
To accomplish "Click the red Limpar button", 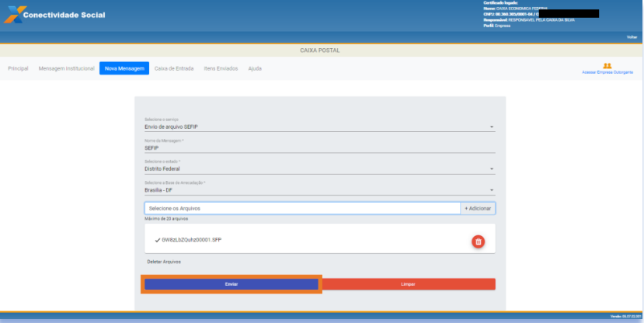I will (x=409, y=284).
